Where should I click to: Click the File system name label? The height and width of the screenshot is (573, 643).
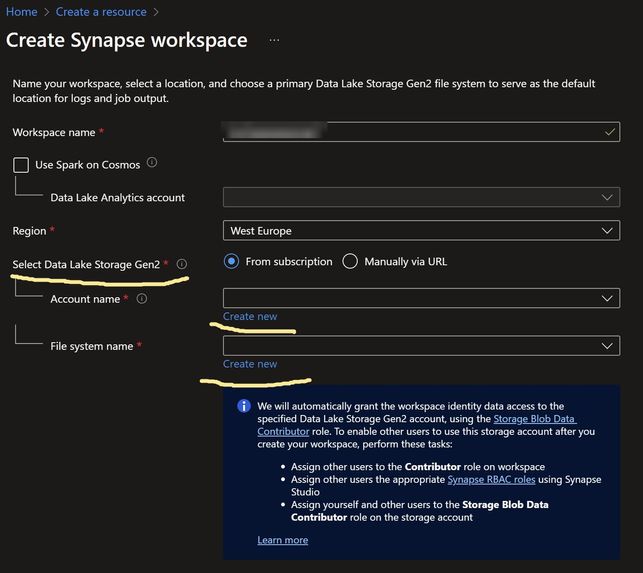[x=91, y=346]
